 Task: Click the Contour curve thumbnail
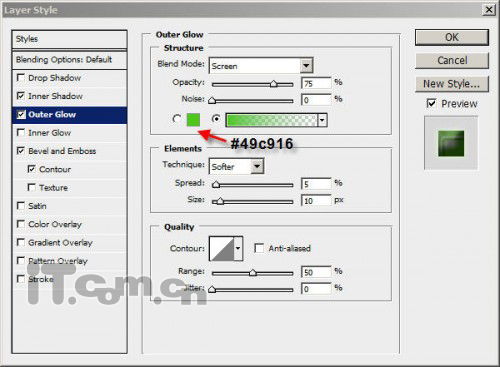click(x=222, y=248)
